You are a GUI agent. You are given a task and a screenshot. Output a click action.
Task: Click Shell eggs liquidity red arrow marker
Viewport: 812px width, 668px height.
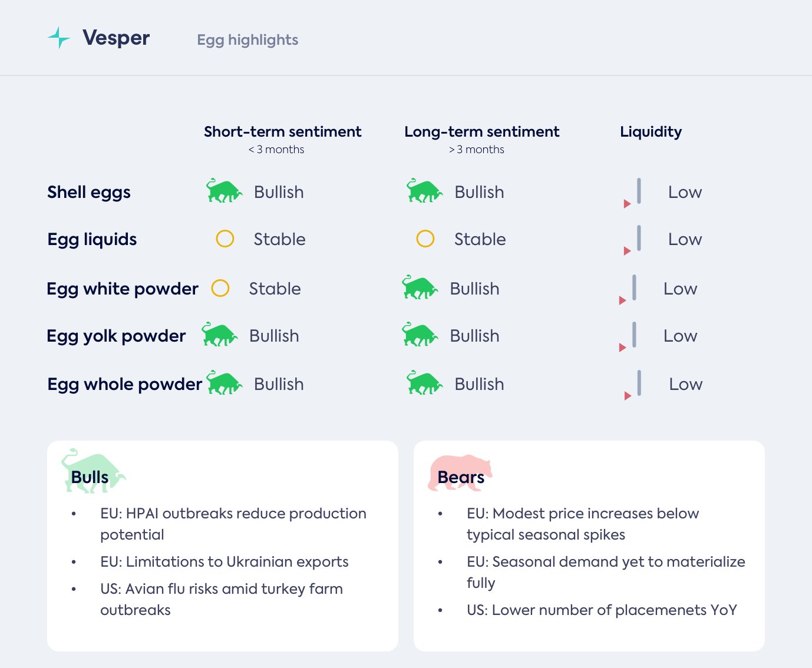627,204
